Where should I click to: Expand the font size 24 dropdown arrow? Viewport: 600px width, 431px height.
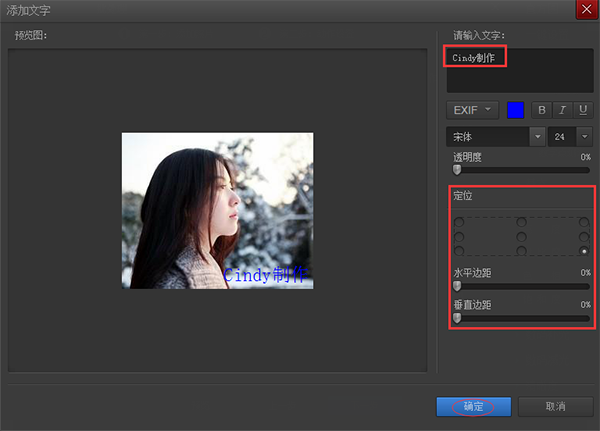point(584,137)
